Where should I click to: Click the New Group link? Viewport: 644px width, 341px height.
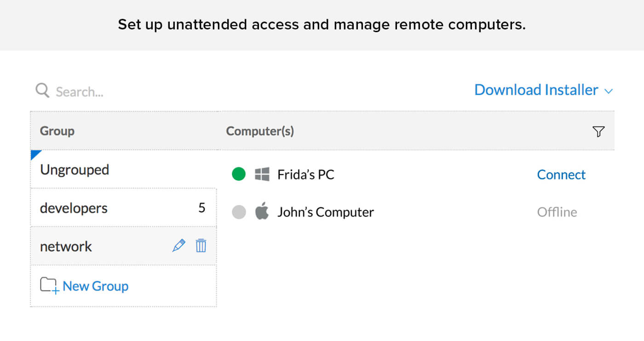95,286
